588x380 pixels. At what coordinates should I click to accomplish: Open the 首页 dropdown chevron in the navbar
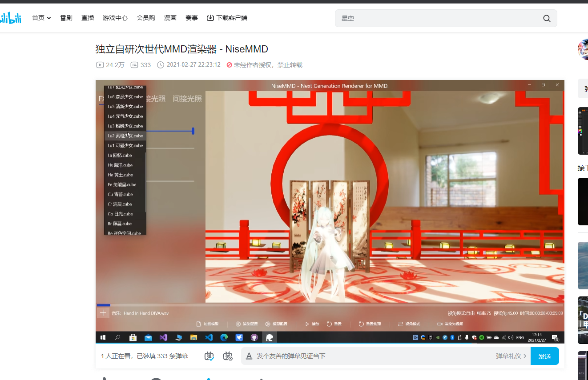click(49, 18)
